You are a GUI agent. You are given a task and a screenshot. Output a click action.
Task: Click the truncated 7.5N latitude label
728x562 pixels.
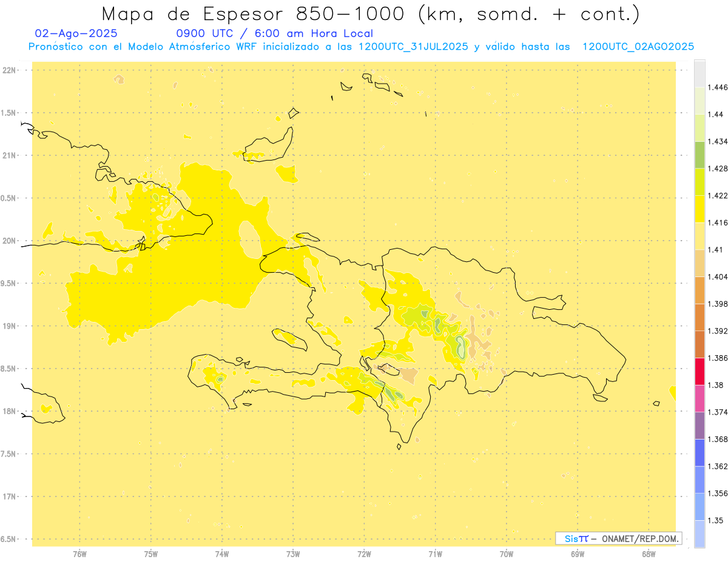tap(8, 453)
